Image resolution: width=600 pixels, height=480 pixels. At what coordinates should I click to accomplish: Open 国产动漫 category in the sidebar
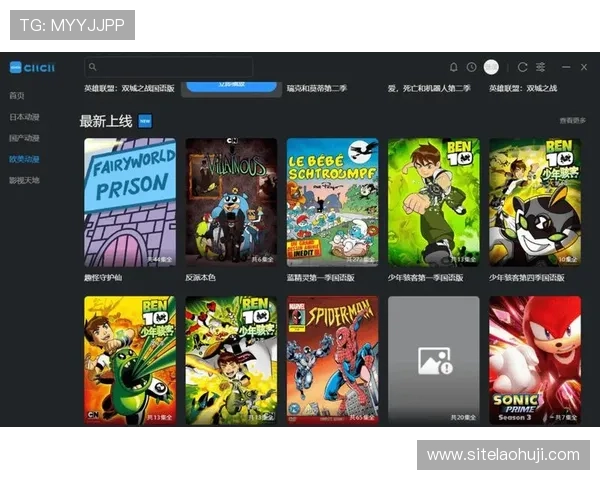point(24,138)
